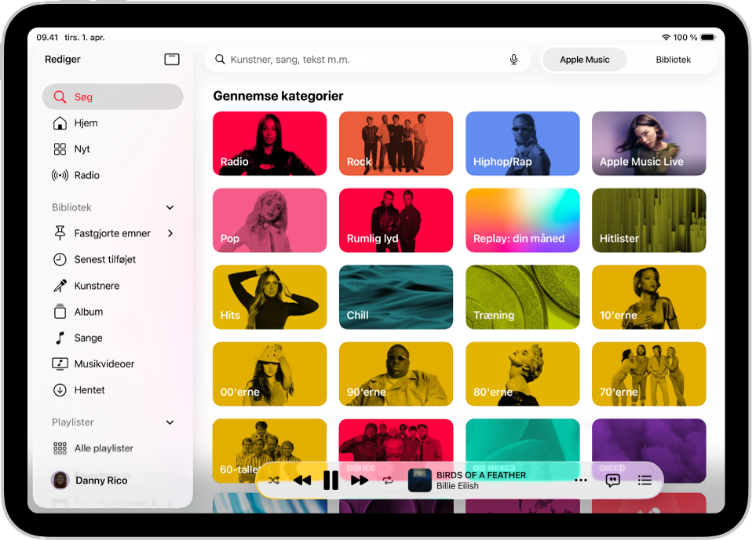
Task: Expand Fastgjorte emner arrow
Action: pyautogui.click(x=170, y=233)
